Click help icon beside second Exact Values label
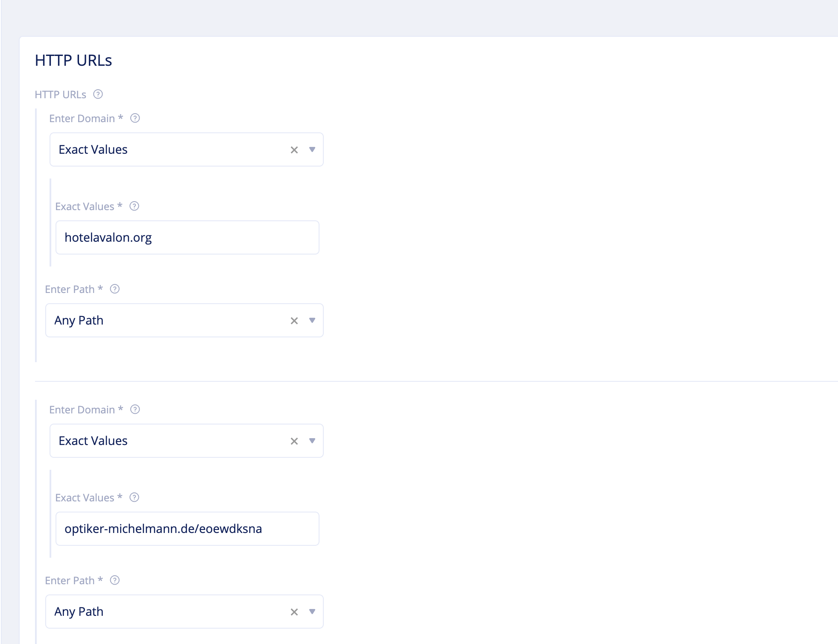 click(x=134, y=498)
